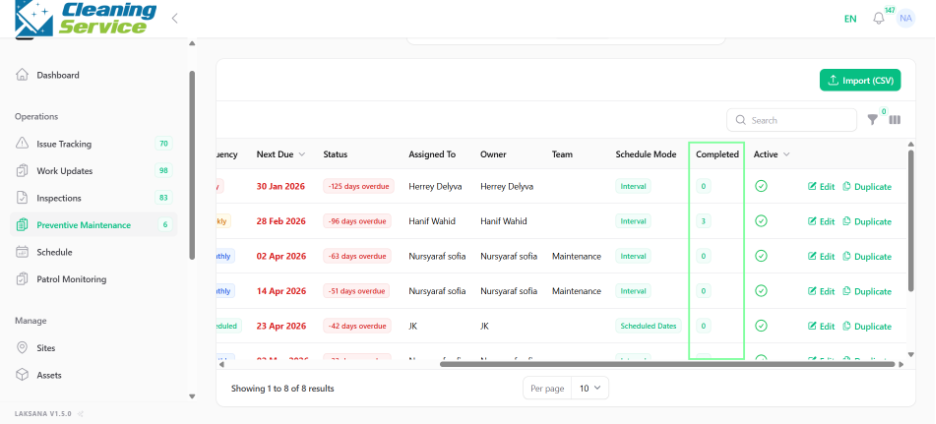Click the Completed column header
The image size is (936, 424).
pyautogui.click(x=717, y=154)
